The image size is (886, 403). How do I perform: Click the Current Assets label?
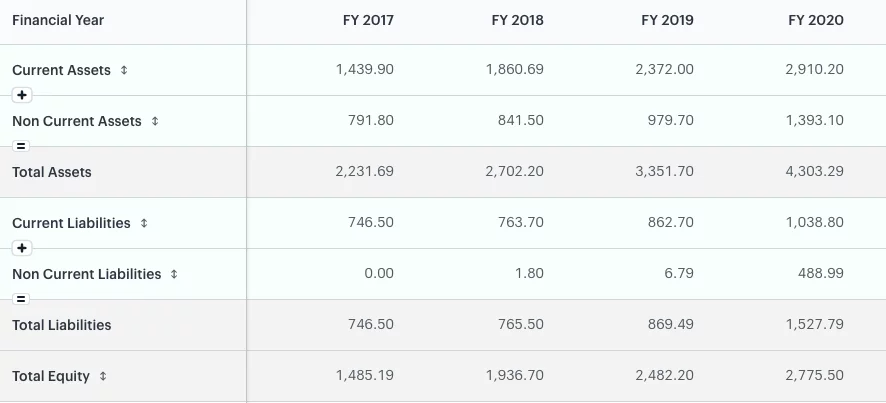[61, 70]
